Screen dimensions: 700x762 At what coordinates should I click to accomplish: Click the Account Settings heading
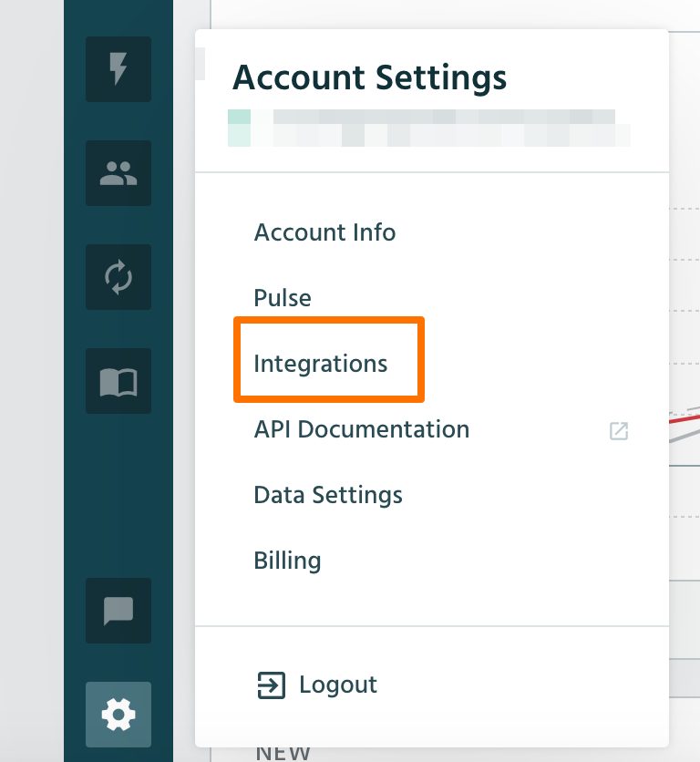(x=370, y=77)
